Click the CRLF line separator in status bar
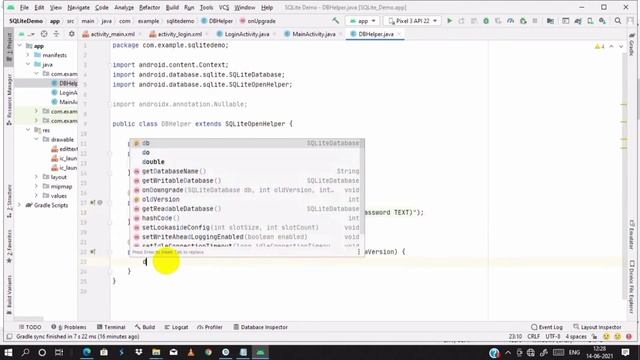Image resolution: width=640 pixels, height=360 pixels. tap(533, 336)
